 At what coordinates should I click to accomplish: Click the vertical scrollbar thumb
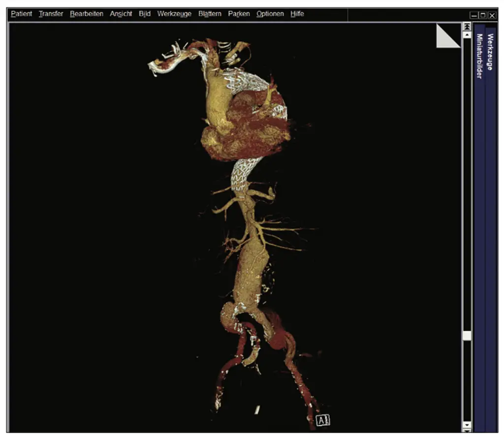coord(467,336)
